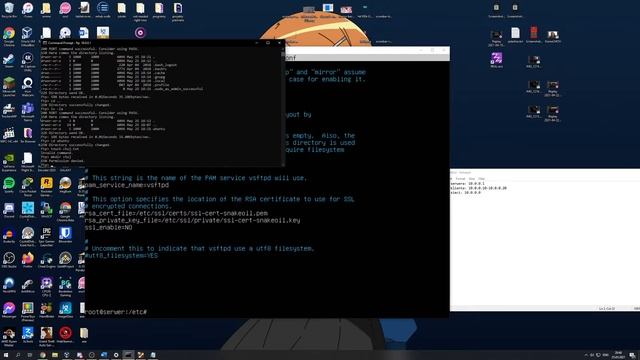Viewport: 640px width, 360px height.
Task: Click the Windows Start button
Action: click(6, 355)
